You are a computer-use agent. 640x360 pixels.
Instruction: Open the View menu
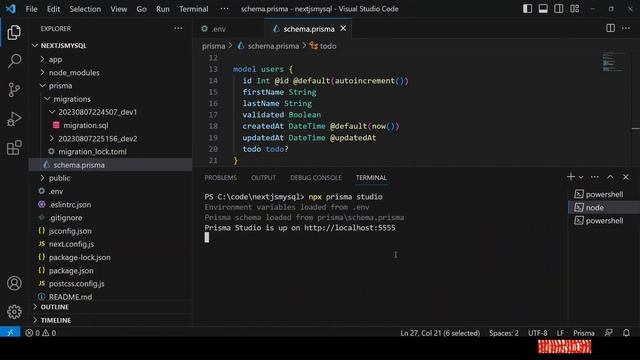(x=118, y=9)
